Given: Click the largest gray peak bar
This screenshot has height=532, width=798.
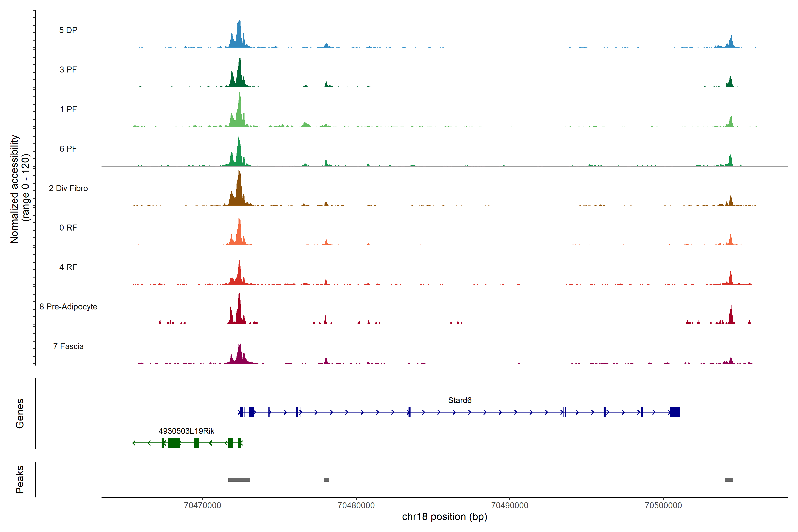Looking at the screenshot, I should (239, 480).
